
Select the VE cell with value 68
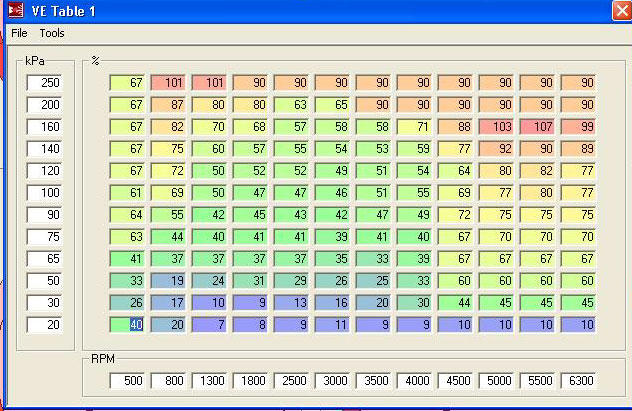pyautogui.click(x=250, y=127)
